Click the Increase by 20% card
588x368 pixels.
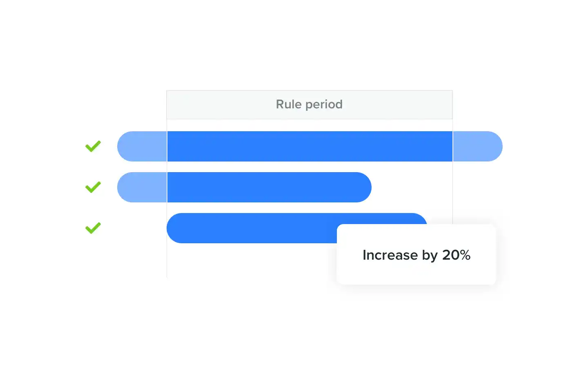416,270
